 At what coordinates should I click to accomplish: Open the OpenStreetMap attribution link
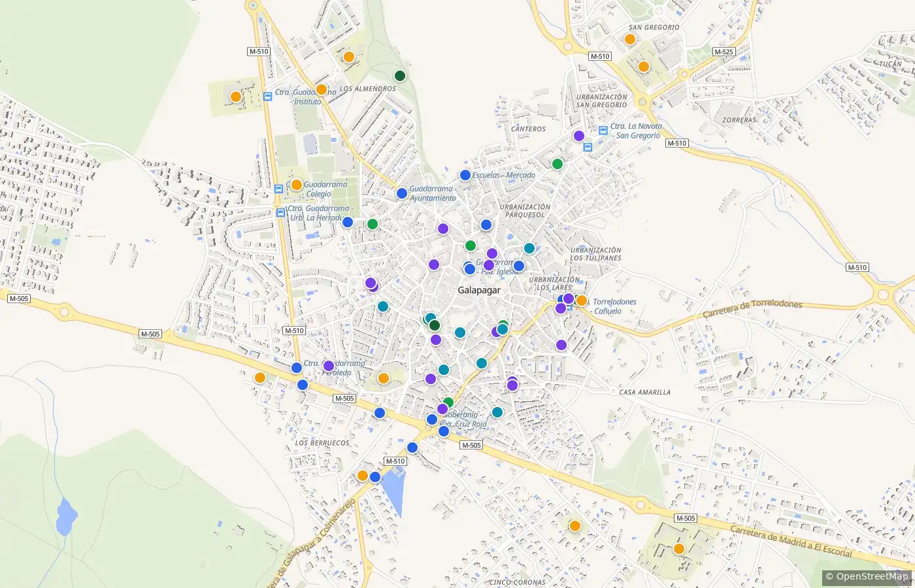pos(867,576)
